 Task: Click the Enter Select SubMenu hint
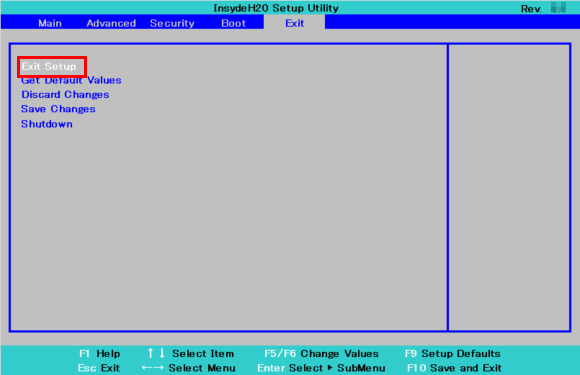321,368
